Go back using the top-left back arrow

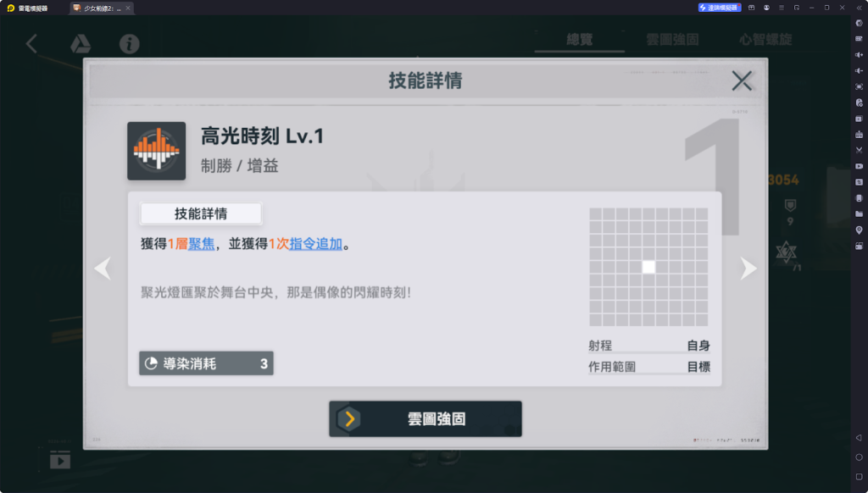click(x=31, y=44)
